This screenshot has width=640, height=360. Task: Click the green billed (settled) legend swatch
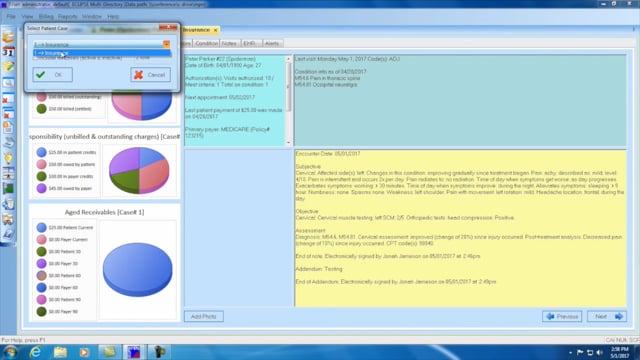[41, 109]
